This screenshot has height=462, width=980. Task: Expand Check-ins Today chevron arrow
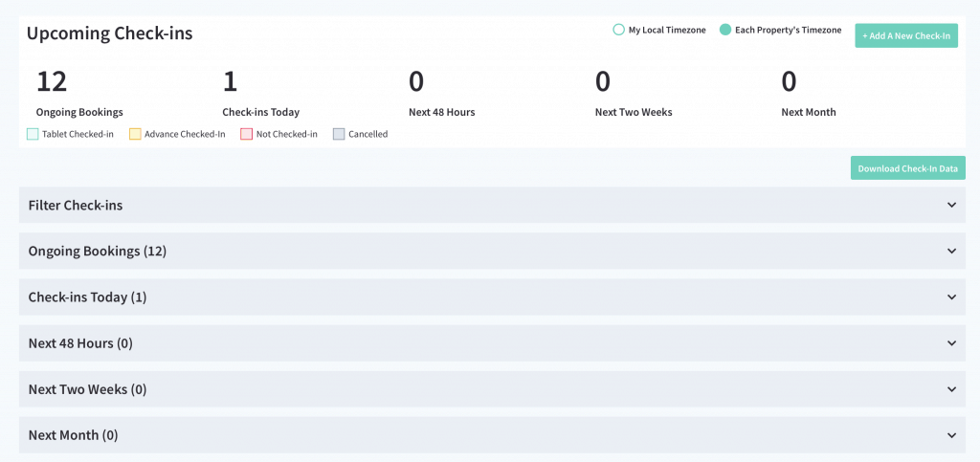point(951,297)
